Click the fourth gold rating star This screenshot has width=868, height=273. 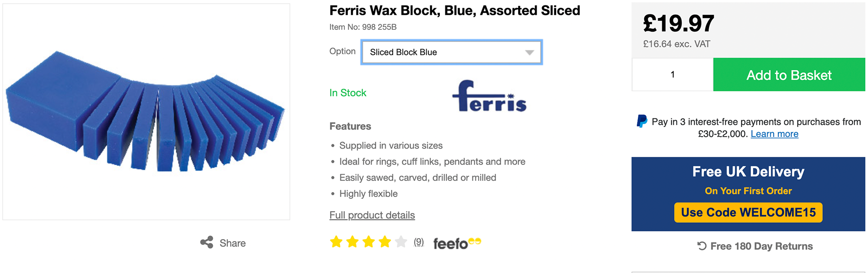(x=385, y=242)
